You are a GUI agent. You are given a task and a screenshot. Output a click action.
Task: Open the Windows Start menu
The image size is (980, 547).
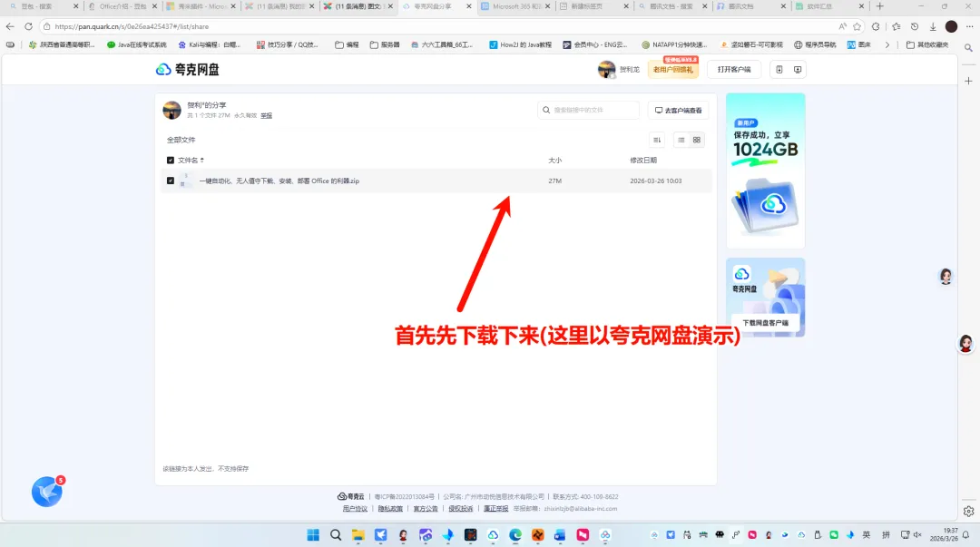click(x=313, y=535)
